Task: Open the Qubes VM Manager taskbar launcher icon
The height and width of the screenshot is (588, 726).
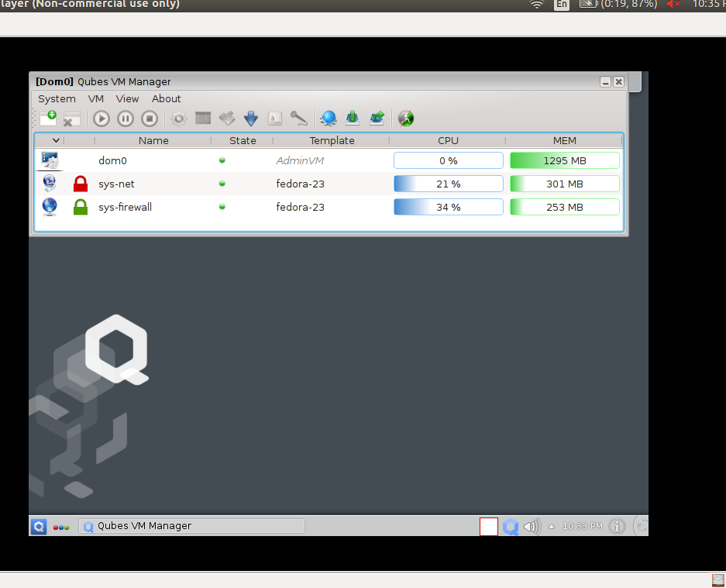Action: [38, 526]
